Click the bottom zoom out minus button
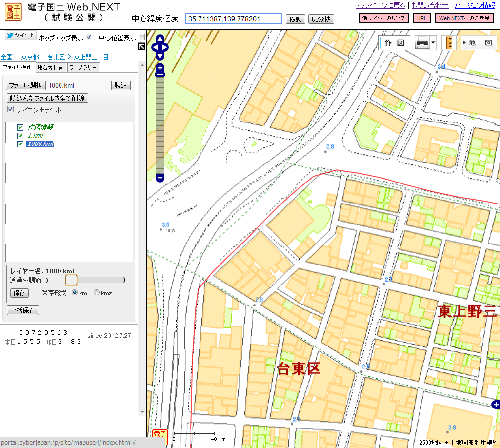The height and width of the screenshot is (448, 500). [160, 178]
